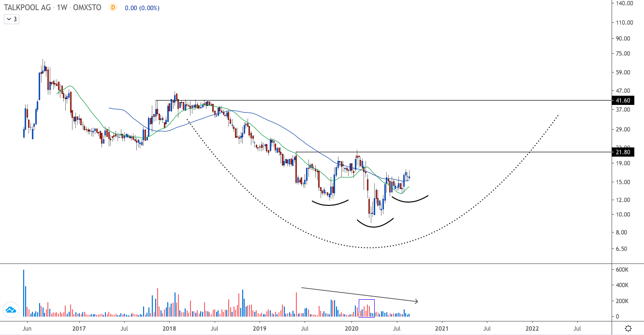Click the 2017 label on time axis
This screenshot has height=335, width=644.
tap(78, 328)
